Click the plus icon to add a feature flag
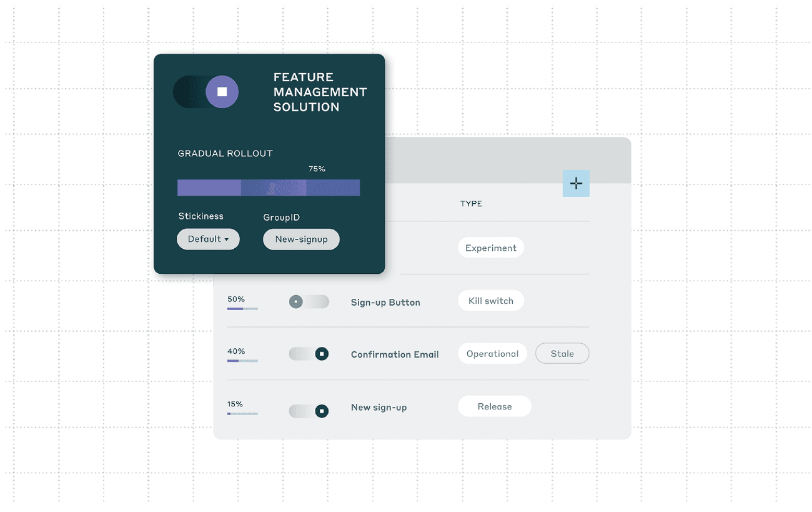812x512 pixels. click(576, 183)
